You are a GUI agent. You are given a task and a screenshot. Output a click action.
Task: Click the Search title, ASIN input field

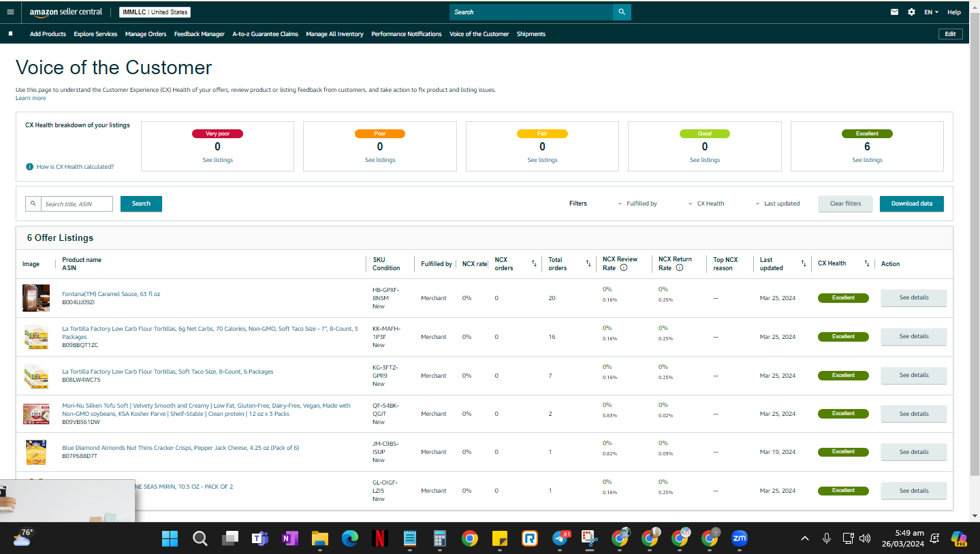(76, 203)
